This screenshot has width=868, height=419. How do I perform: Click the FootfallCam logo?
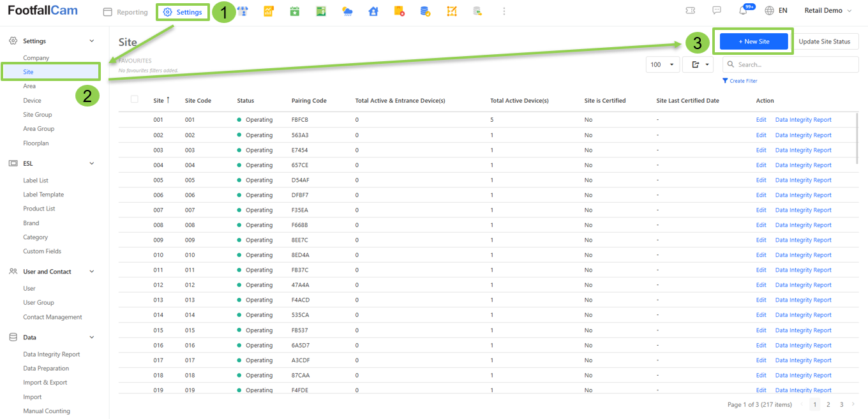pyautogui.click(x=44, y=11)
